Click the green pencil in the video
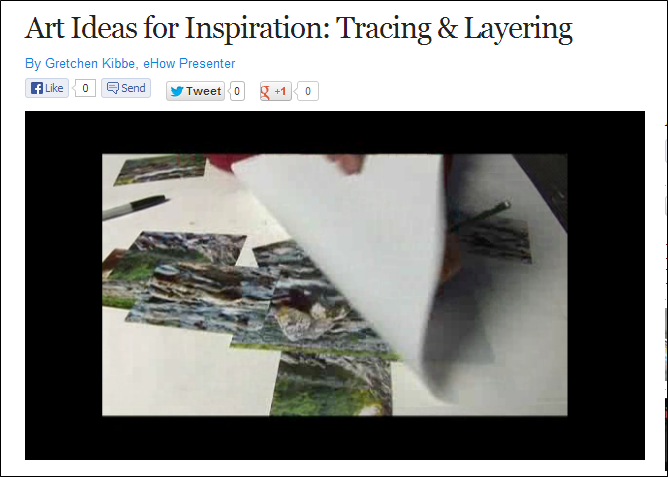The image size is (668, 477). (x=479, y=216)
